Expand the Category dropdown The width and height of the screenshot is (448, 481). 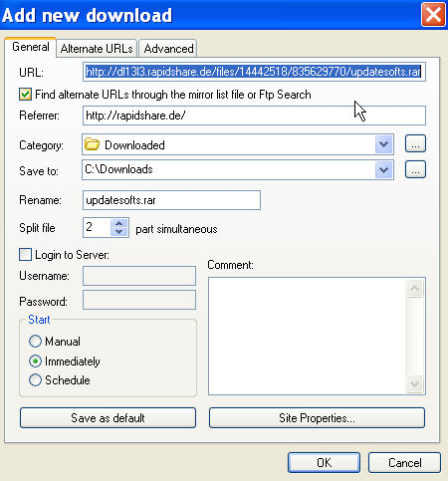[x=384, y=144]
